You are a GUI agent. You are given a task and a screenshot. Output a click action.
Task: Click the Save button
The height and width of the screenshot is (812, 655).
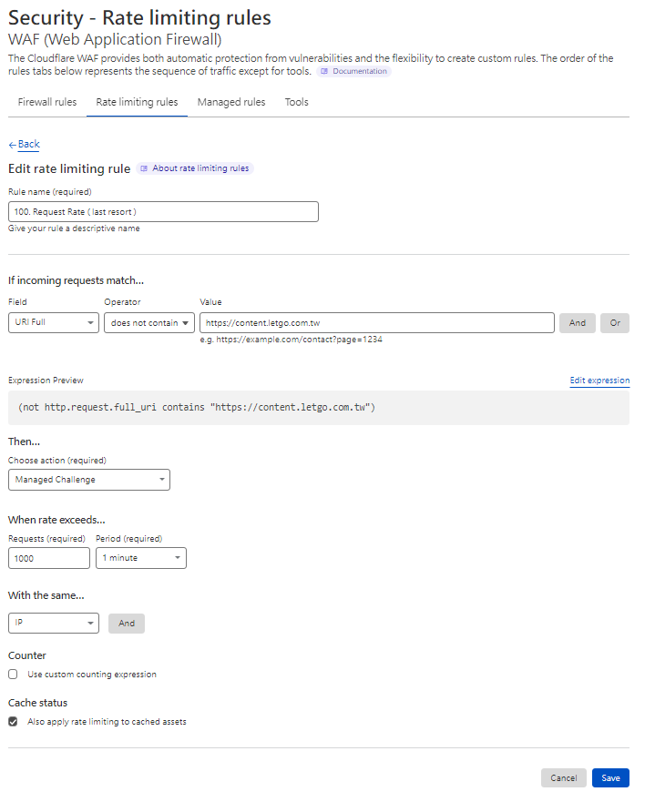[610, 777]
